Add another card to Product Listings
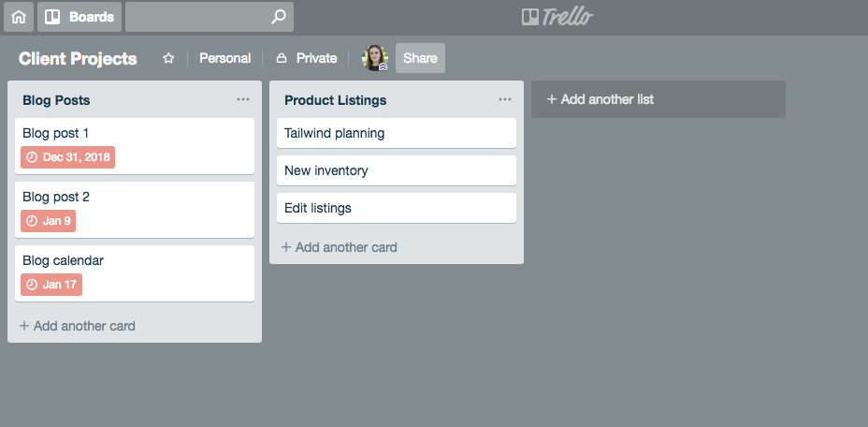The height and width of the screenshot is (427, 868). click(340, 247)
